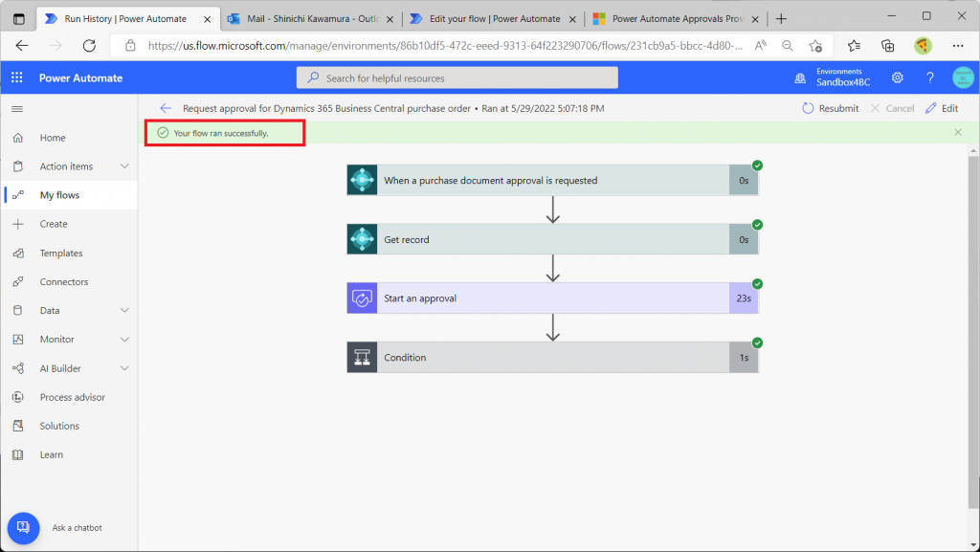Click the Cancel button

[x=892, y=108]
